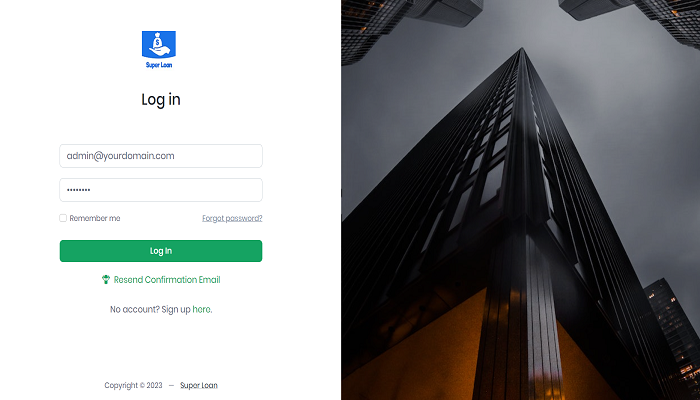700x400 pixels.
Task: Click the Log in page heading
Action: (161, 100)
